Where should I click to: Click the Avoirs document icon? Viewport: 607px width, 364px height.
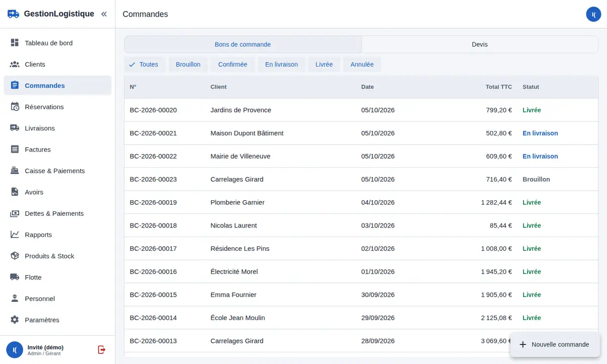pos(15,192)
